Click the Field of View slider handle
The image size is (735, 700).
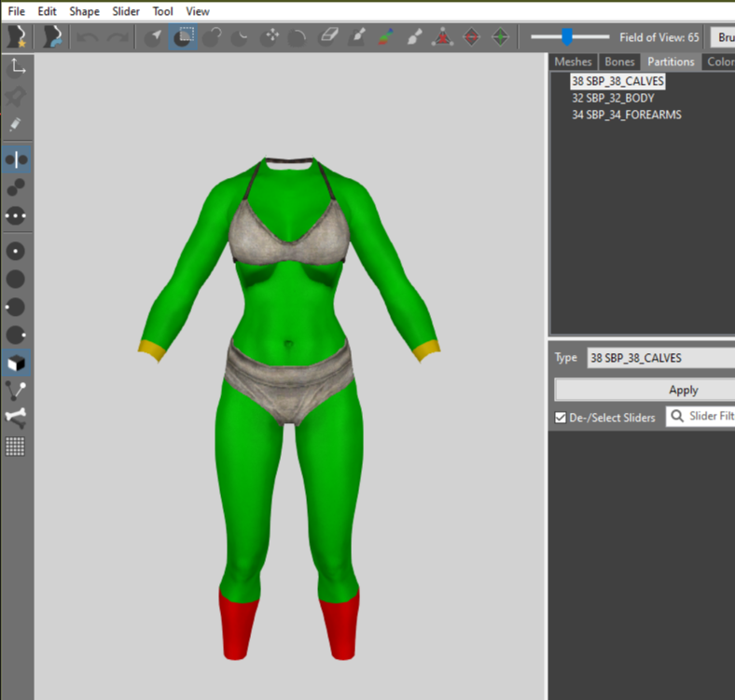click(567, 36)
